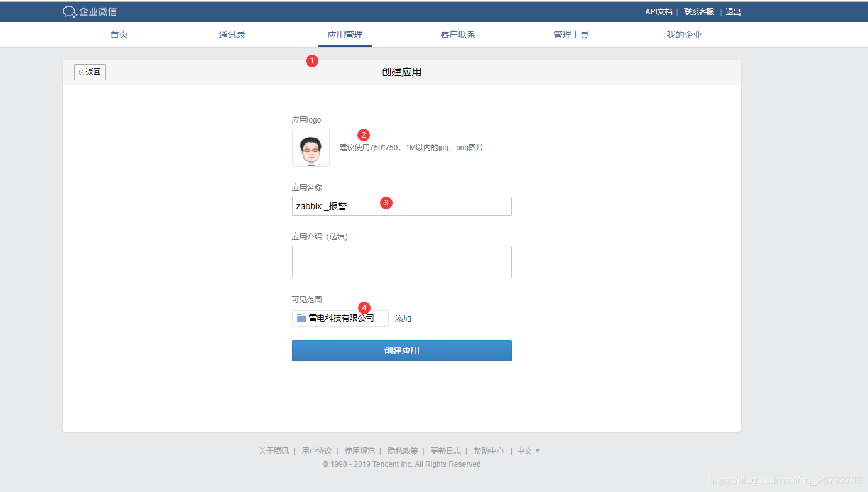The height and width of the screenshot is (492, 868).
Task: Open the 隐私政策 privacy policy
Action: (403, 451)
